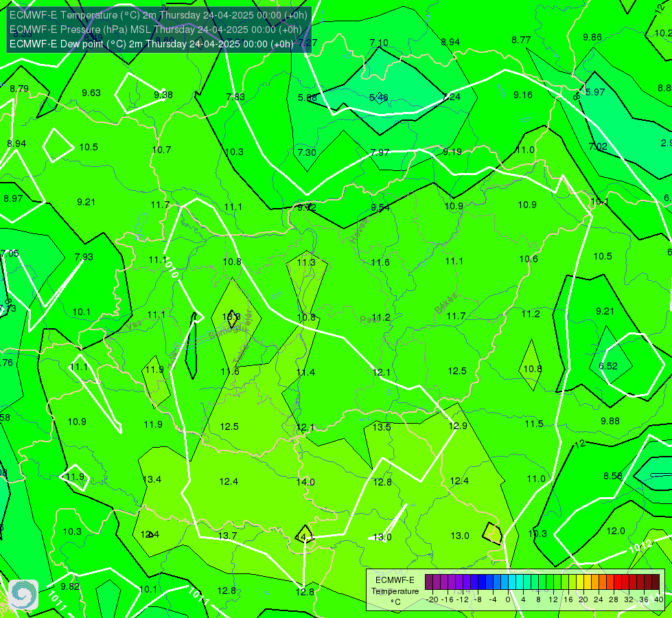Click the temperature value 13.4
The image size is (672, 618).
152,479
